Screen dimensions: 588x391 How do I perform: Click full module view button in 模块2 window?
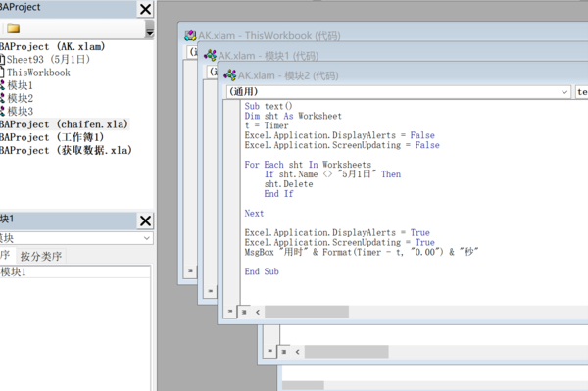pyautogui.click(x=244, y=312)
